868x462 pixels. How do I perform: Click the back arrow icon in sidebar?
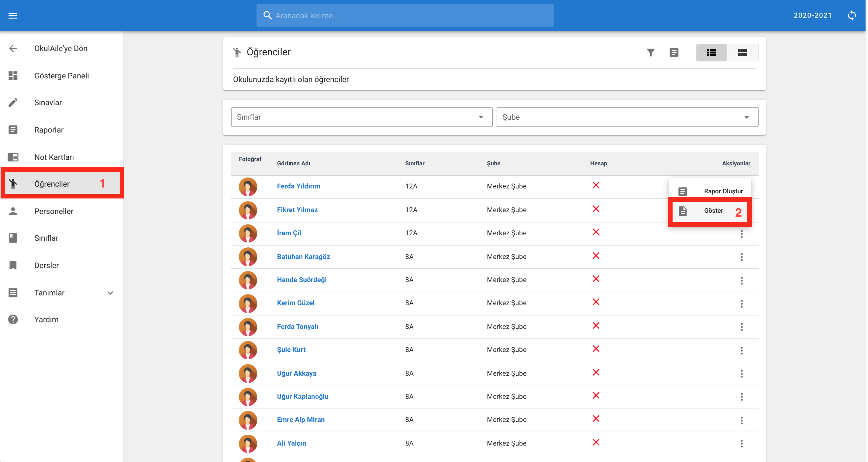[13, 48]
